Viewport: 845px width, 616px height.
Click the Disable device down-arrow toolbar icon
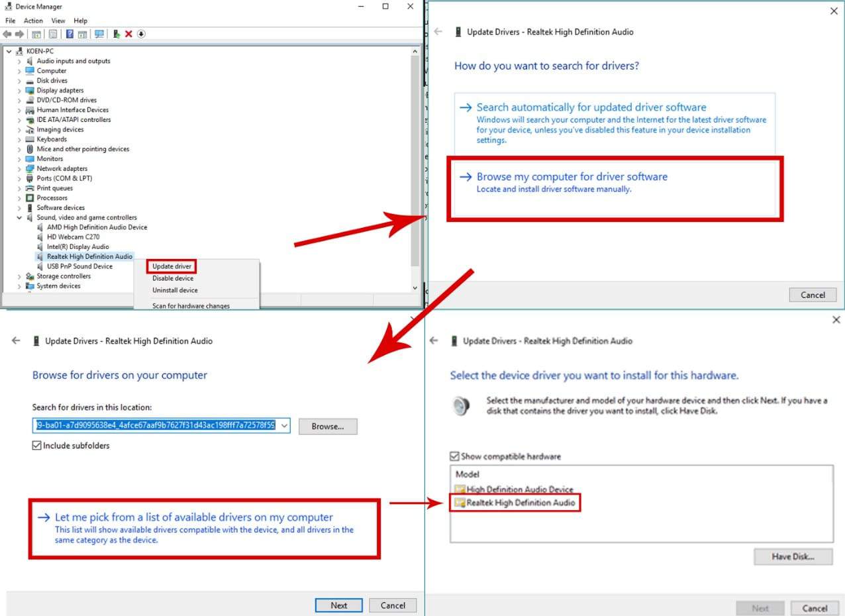click(x=141, y=34)
